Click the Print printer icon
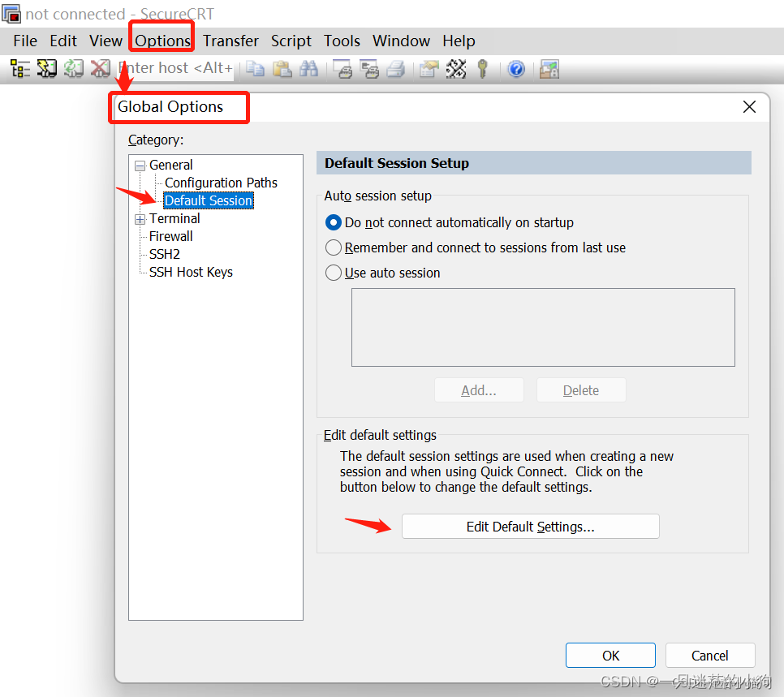 396,68
